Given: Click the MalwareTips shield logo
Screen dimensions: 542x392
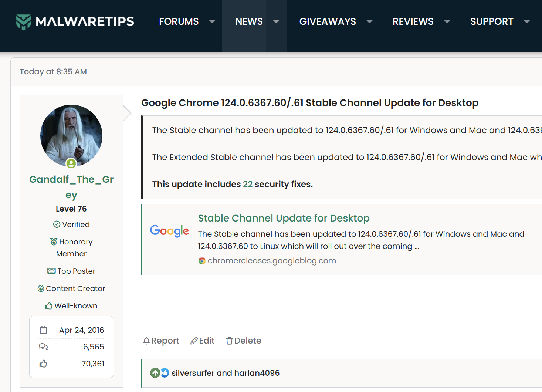Looking at the screenshot, I should point(23,22).
